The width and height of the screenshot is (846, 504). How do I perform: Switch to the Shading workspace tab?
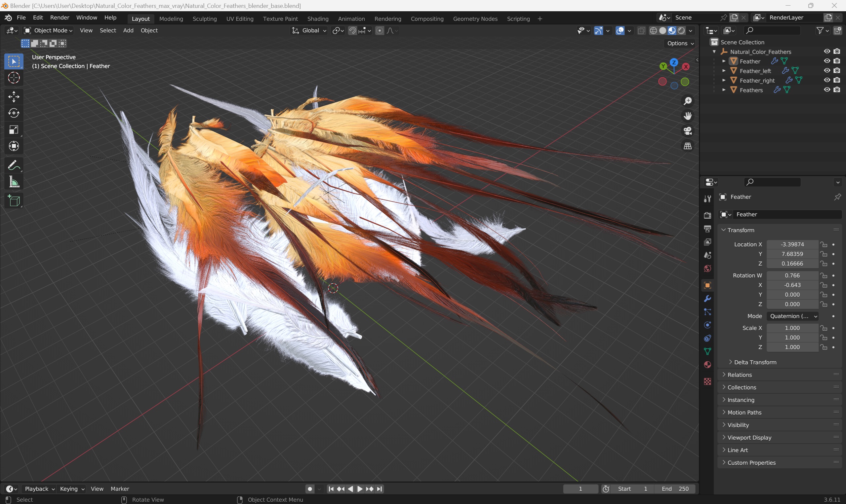316,18
